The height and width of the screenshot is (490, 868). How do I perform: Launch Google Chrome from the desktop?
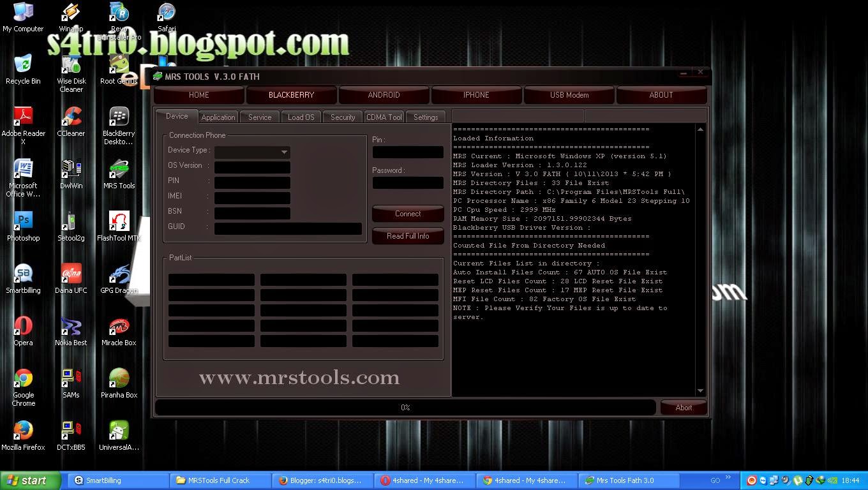(x=23, y=387)
